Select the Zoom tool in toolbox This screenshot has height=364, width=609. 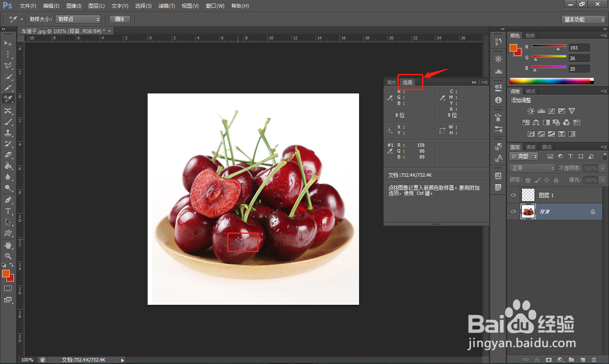point(8,256)
